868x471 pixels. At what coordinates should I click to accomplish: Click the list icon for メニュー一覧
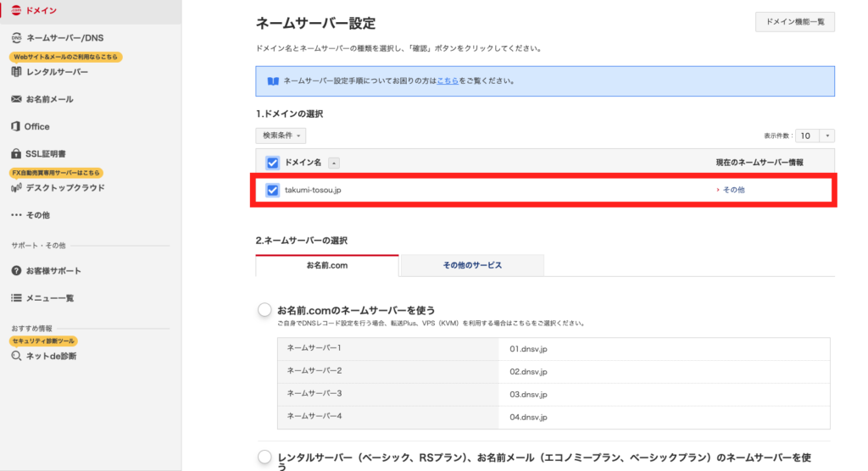pyautogui.click(x=16, y=298)
